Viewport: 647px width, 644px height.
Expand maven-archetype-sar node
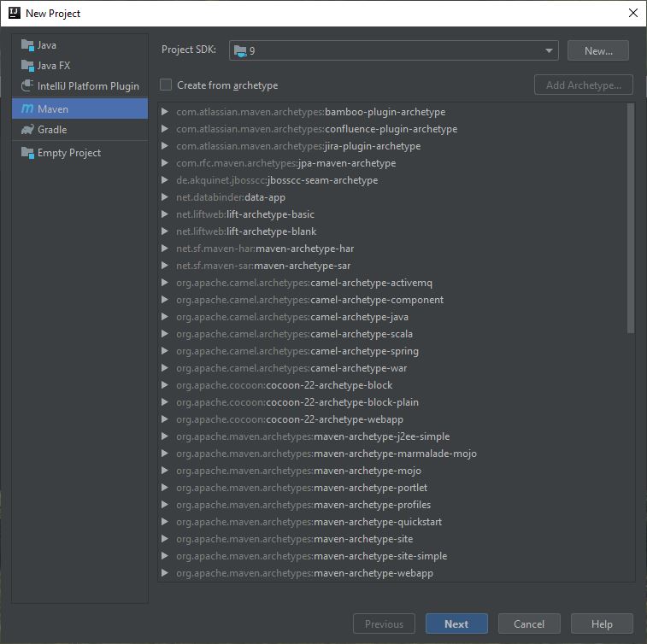[x=165, y=266]
